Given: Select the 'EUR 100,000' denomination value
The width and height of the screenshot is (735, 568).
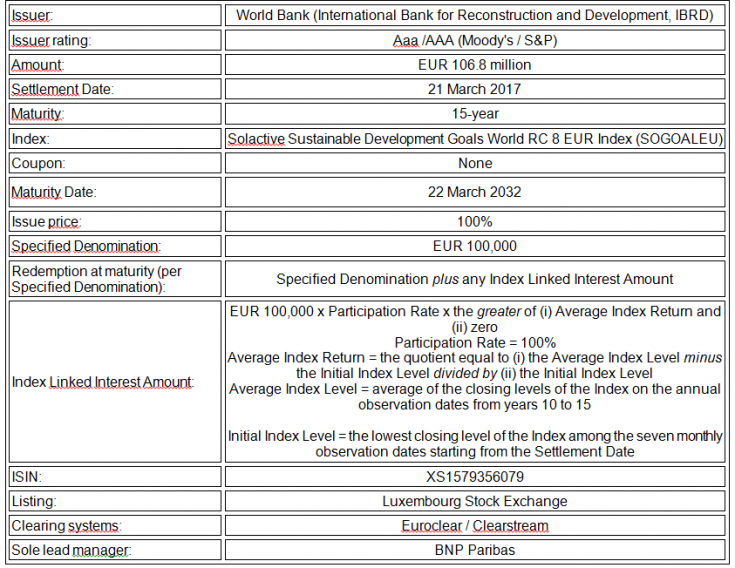Looking at the screenshot, I should click(x=475, y=246).
